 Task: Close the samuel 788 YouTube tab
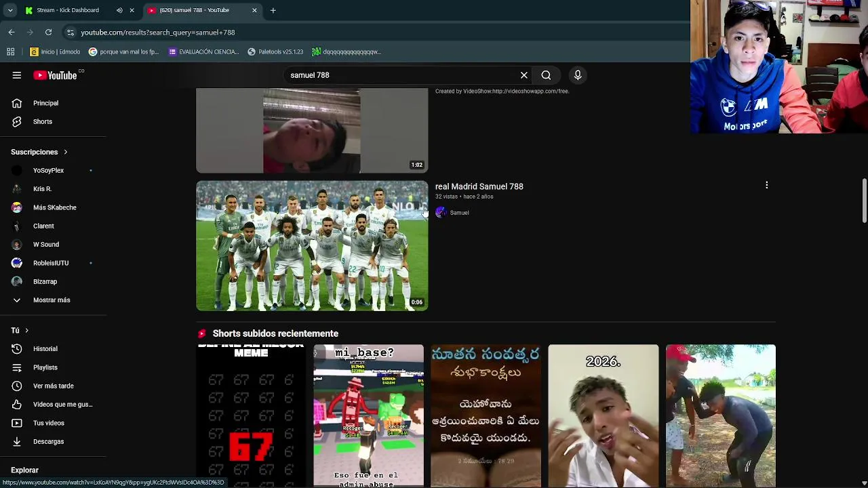point(254,10)
